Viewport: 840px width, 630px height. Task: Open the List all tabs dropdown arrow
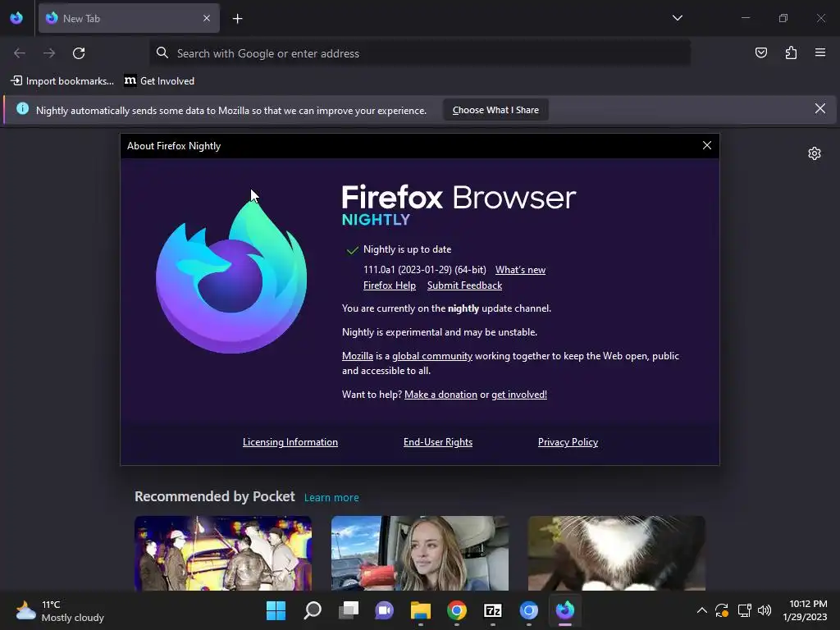tap(677, 18)
